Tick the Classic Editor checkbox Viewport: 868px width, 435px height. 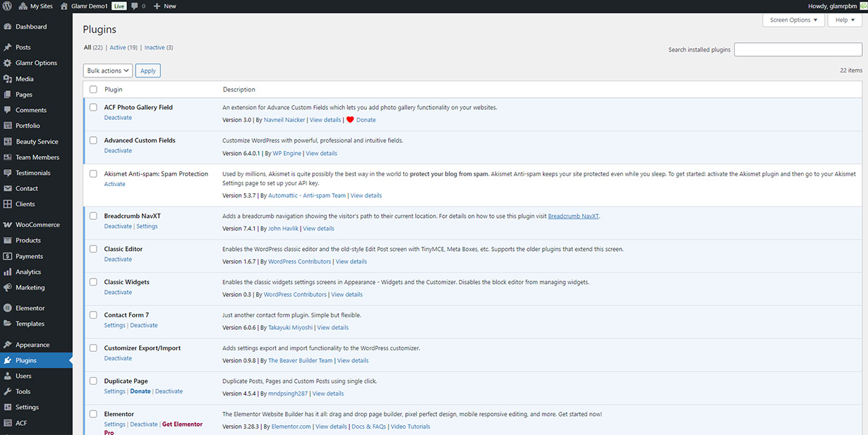tap(93, 249)
